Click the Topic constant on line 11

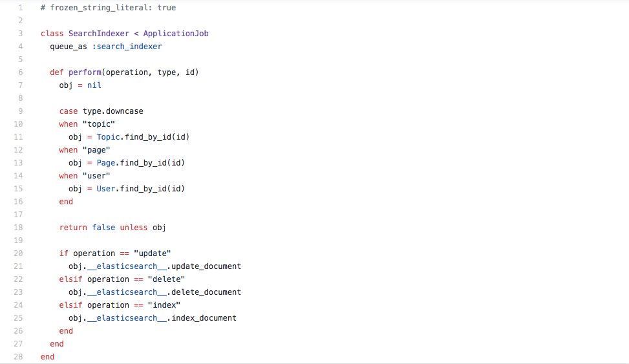click(108, 137)
